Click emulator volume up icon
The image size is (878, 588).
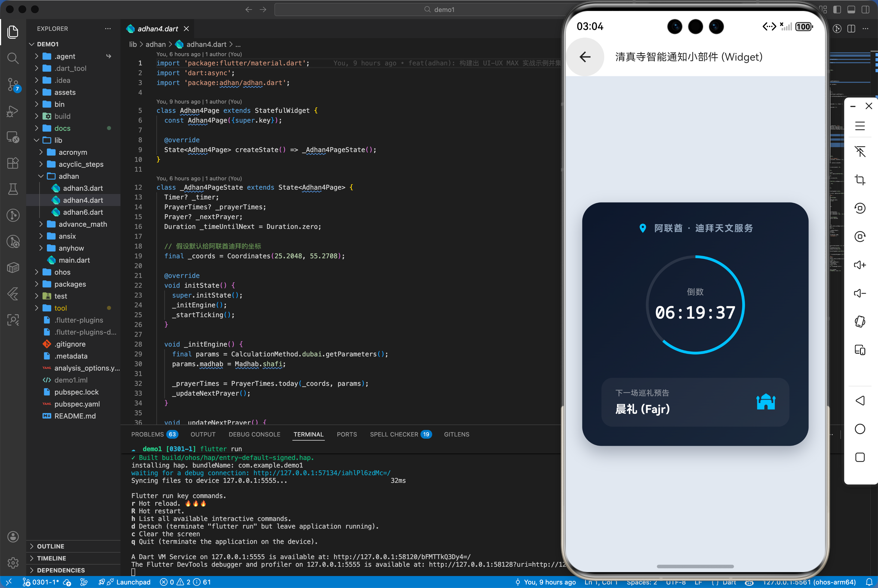tap(860, 265)
